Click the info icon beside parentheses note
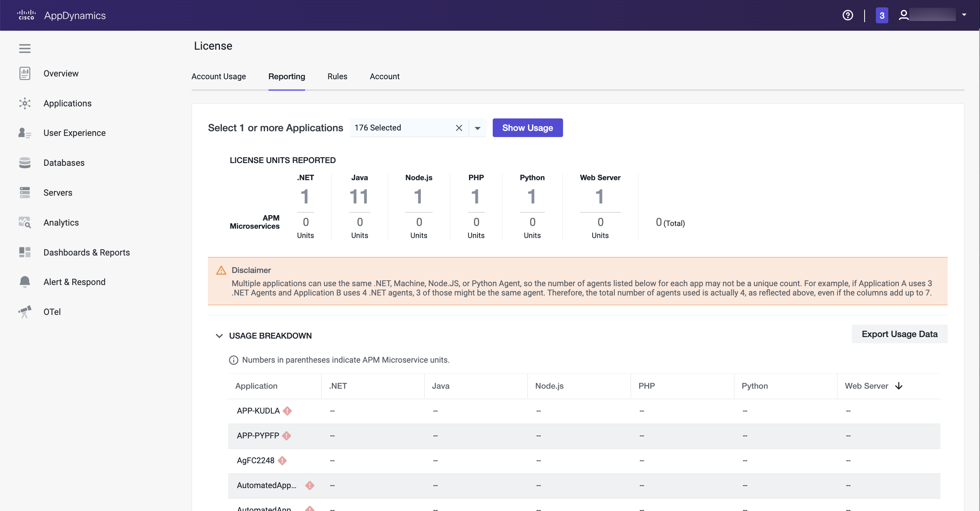Image resolution: width=980 pixels, height=511 pixels. tap(234, 360)
